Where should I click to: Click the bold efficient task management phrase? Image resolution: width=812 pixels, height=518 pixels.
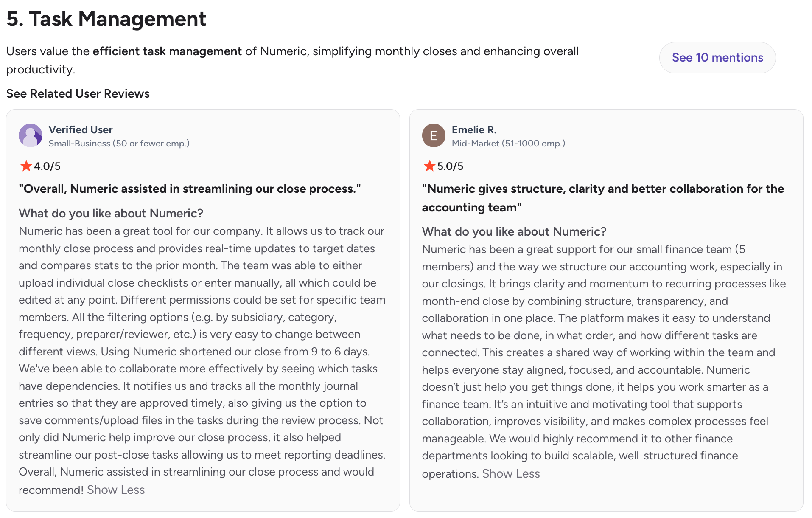click(167, 51)
